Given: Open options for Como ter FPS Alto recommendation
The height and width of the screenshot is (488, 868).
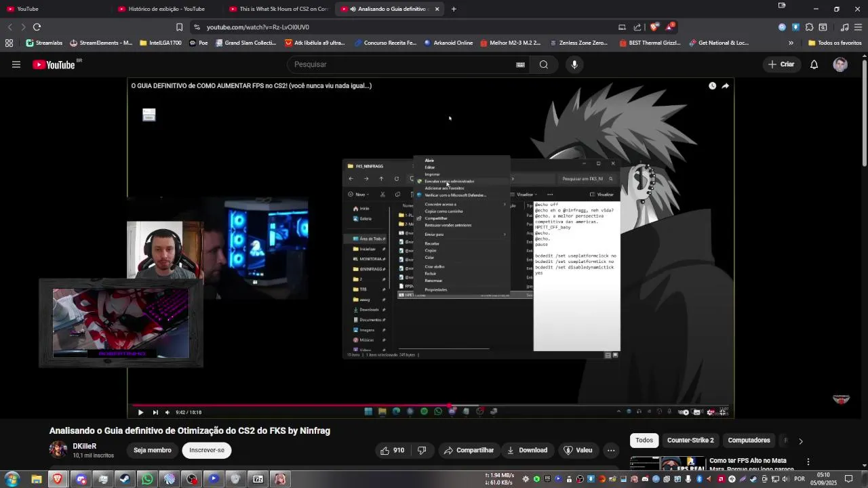Looking at the screenshot, I should click(808, 462).
